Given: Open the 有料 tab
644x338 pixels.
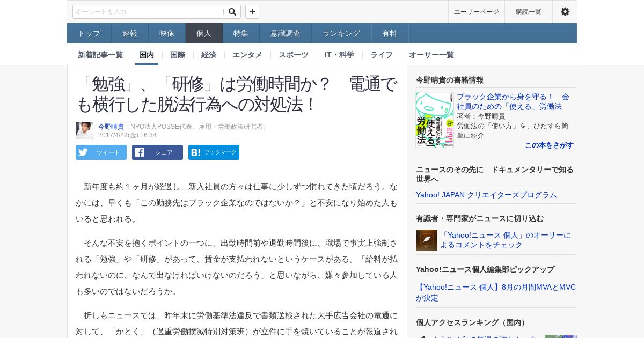Looking at the screenshot, I should tap(390, 33).
